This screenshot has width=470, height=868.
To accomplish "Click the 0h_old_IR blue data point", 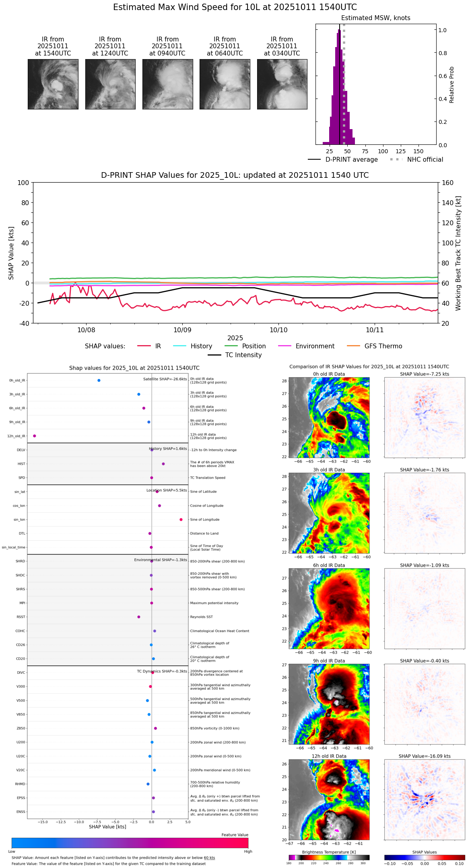I will pos(99,380).
